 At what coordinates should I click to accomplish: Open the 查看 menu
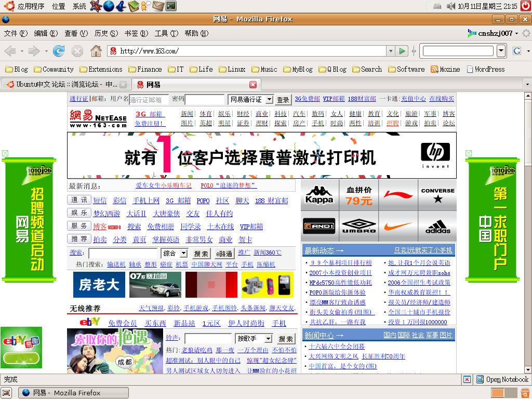76,33
